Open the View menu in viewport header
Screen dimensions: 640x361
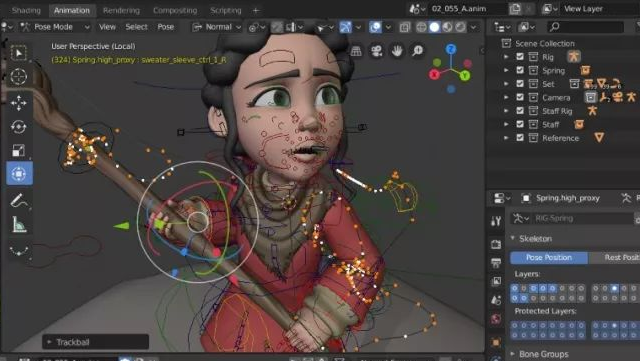(107, 27)
